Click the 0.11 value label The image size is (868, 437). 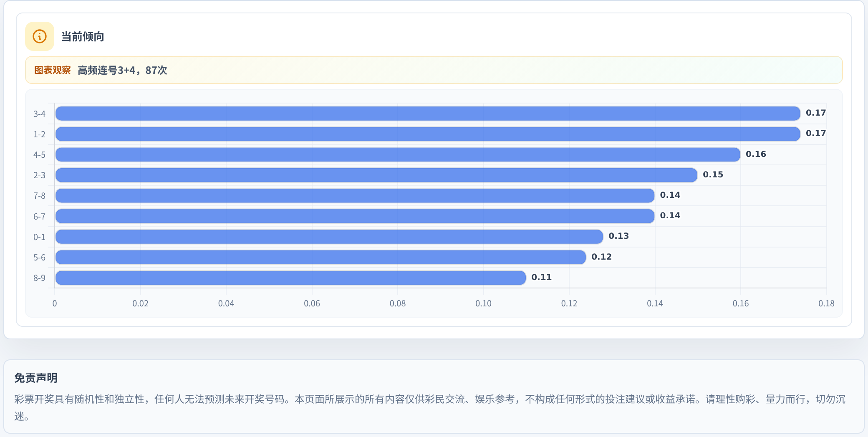541,277
